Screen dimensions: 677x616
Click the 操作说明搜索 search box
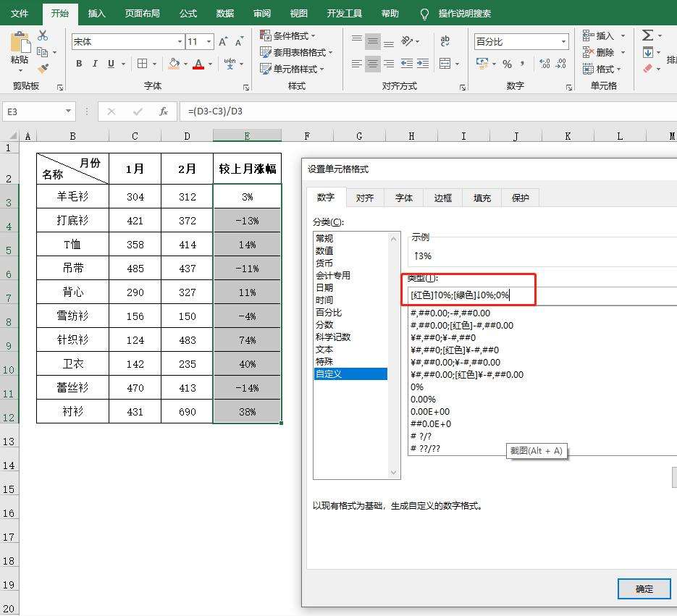pos(465,13)
